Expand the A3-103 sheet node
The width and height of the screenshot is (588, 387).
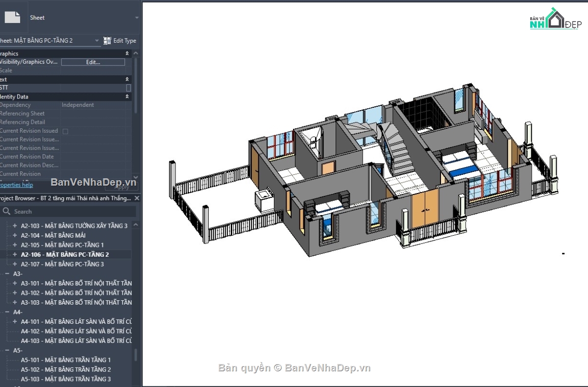tap(15, 302)
